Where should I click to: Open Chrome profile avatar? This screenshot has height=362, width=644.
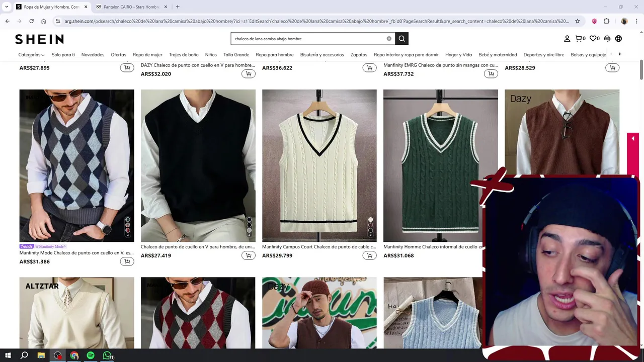[624, 21]
